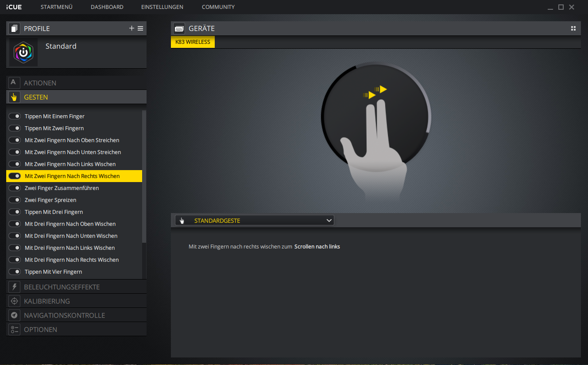588x365 pixels.
Task: Click the Standard profile logo thumbnail
Action: [23, 52]
